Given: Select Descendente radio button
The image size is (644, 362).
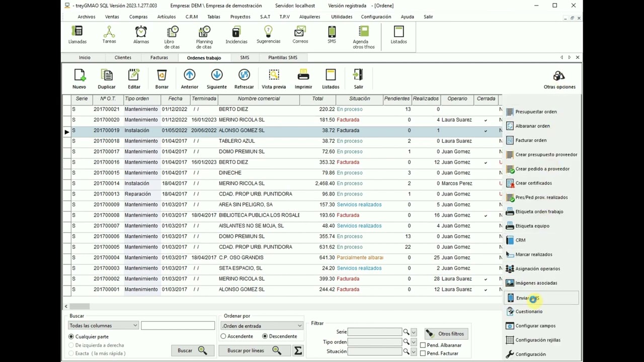Looking at the screenshot, I should (x=265, y=336).
